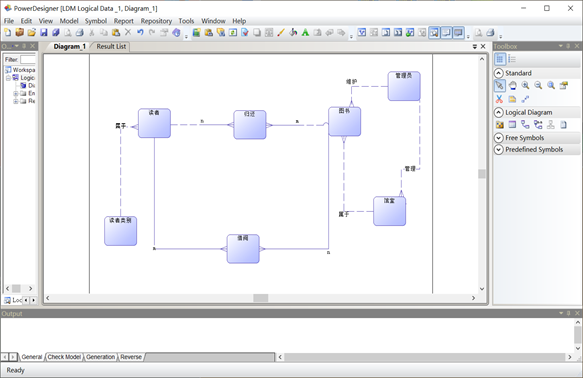Select the Package tool in Logical Diagram

tap(500, 125)
